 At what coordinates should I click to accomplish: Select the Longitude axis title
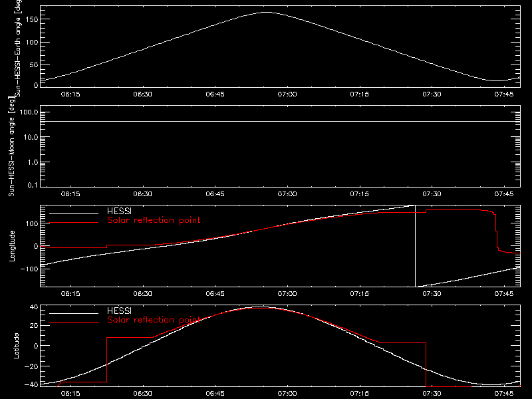pos(12,246)
